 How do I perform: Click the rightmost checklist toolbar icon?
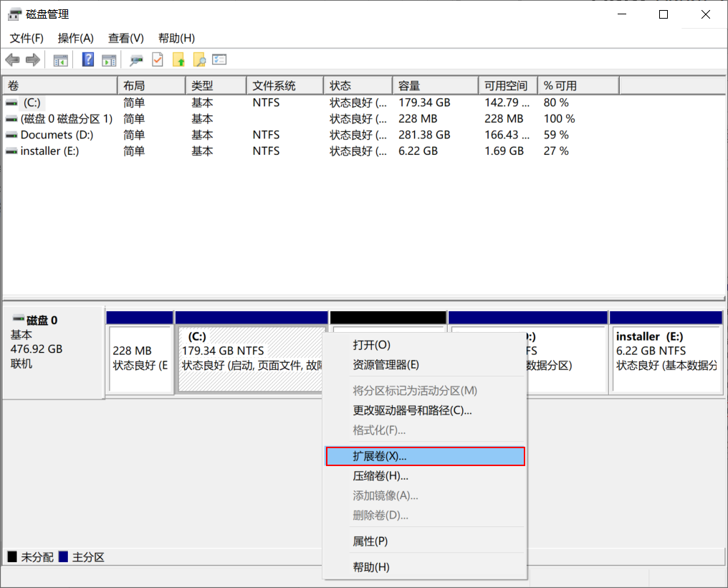point(219,60)
